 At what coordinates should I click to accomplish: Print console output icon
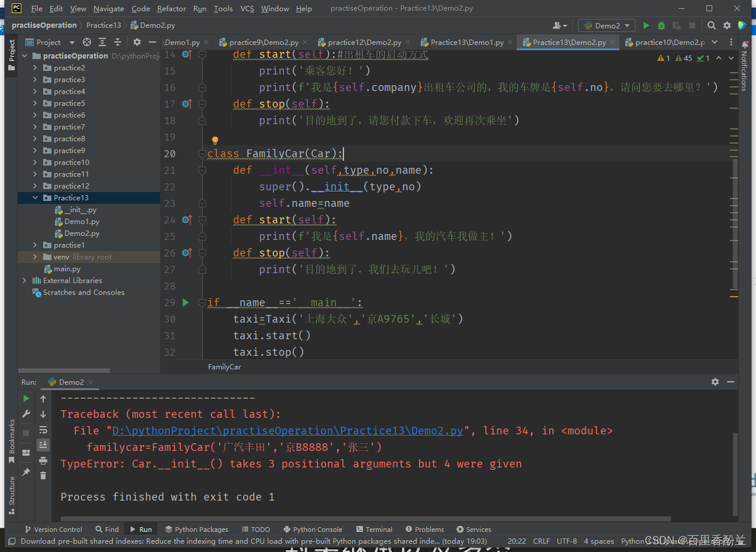[x=43, y=460]
